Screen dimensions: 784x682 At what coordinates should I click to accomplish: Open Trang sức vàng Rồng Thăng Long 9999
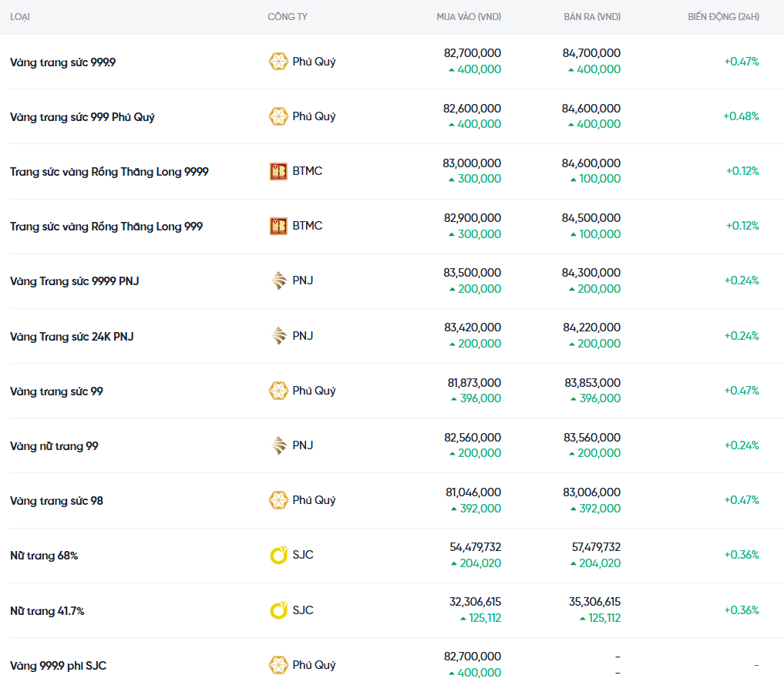[109, 172]
